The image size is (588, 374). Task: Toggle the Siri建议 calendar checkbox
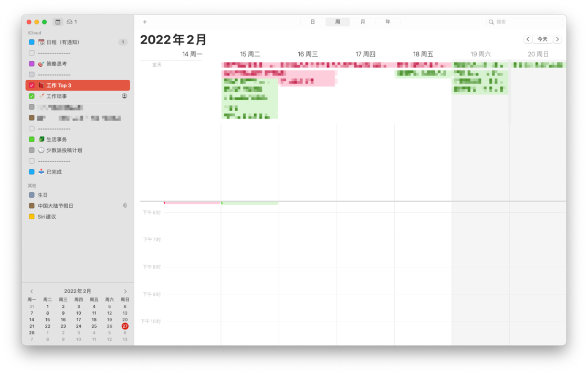pos(31,217)
